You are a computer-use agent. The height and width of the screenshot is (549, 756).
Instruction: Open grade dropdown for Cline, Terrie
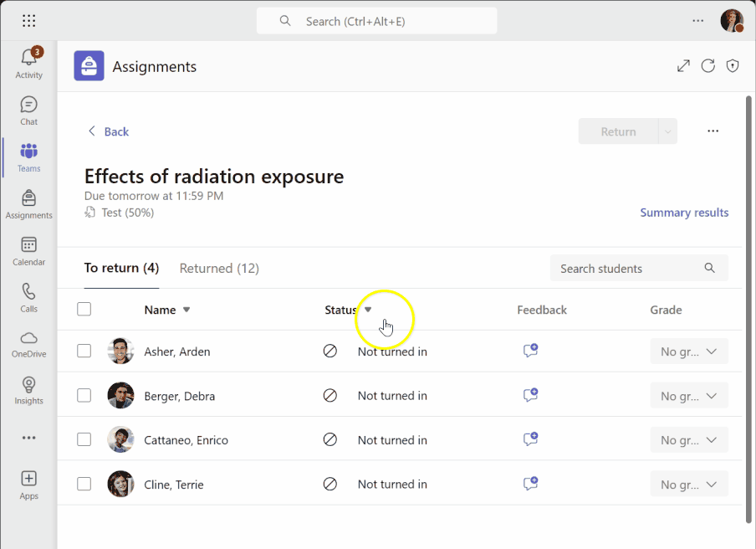[x=689, y=484]
